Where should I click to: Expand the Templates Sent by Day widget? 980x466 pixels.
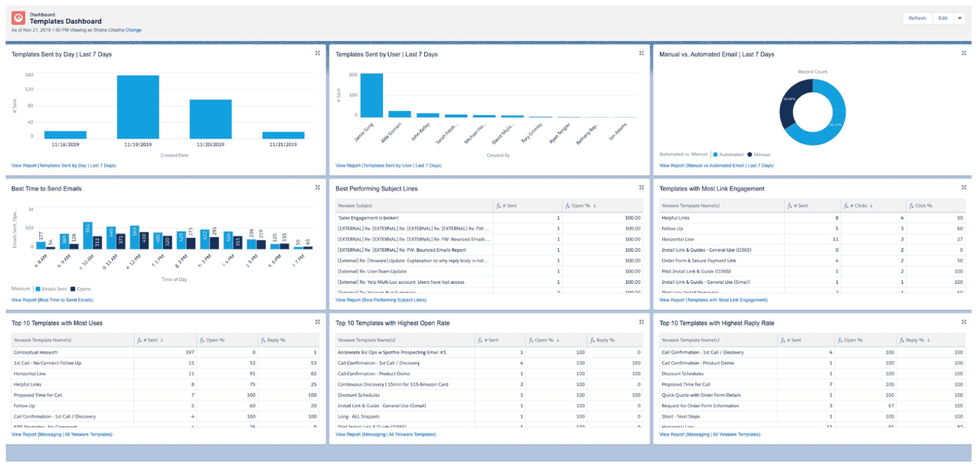click(318, 54)
